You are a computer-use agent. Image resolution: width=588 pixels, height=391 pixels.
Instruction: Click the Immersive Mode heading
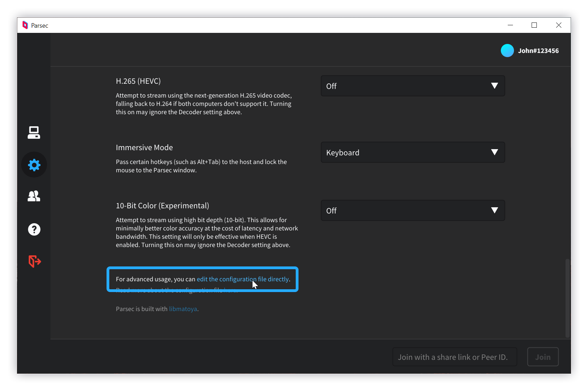coord(144,147)
